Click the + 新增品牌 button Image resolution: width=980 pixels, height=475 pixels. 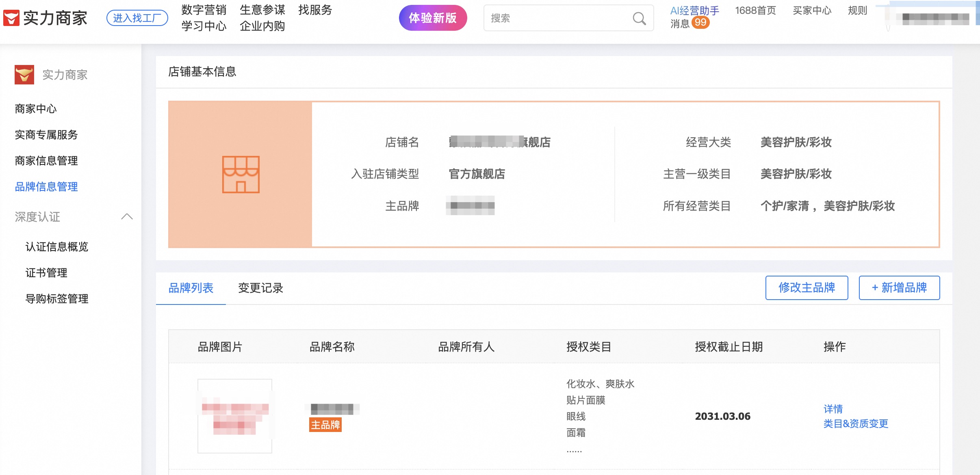click(899, 287)
